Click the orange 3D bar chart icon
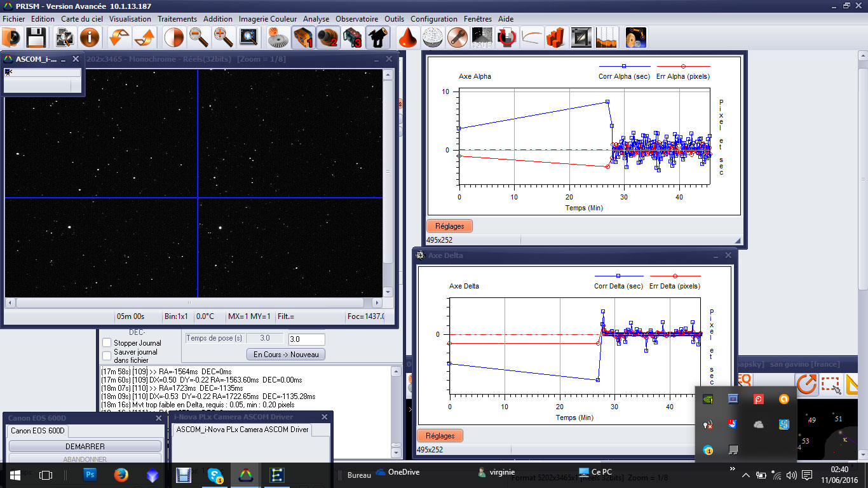The width and height of the screenshot is (868, 488). 555,37
